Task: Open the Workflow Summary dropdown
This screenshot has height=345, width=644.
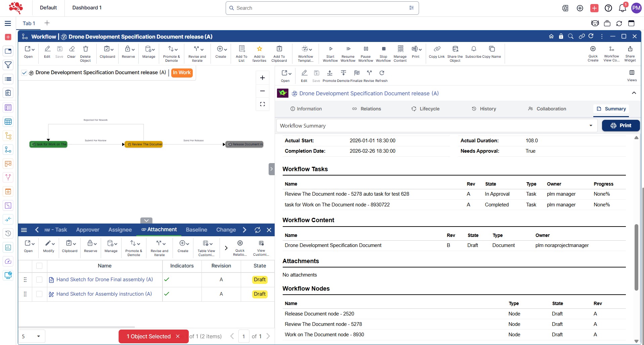Action: 591,126
